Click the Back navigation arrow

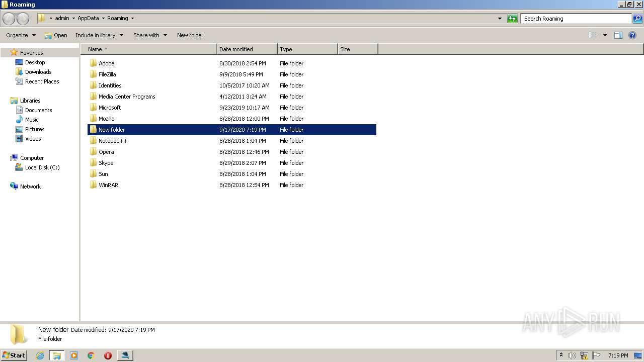point(9,19)
